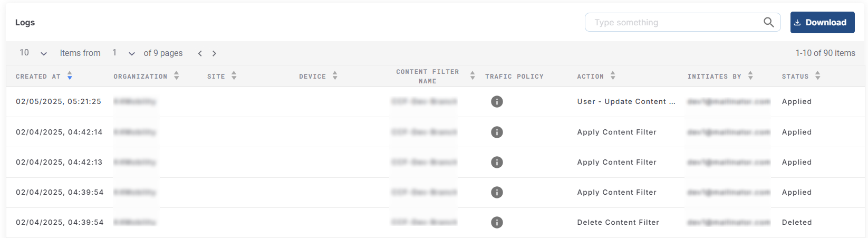Go to the next page arrow
This screenshot has width=868, height=238.
pos(214,53)
